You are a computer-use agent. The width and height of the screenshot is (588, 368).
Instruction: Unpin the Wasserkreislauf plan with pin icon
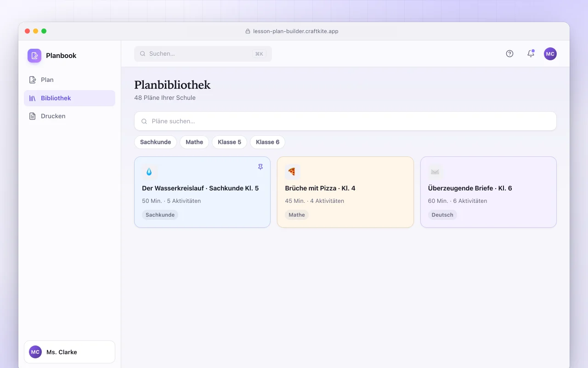point(260,167)
